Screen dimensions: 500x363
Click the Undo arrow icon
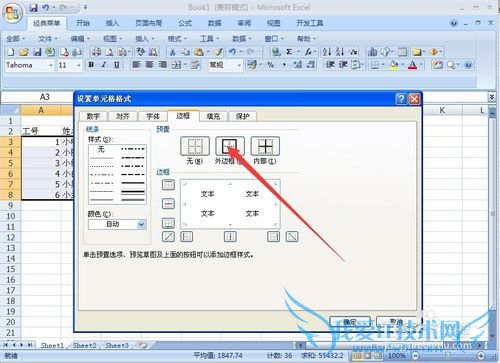[x=232, y=52]
